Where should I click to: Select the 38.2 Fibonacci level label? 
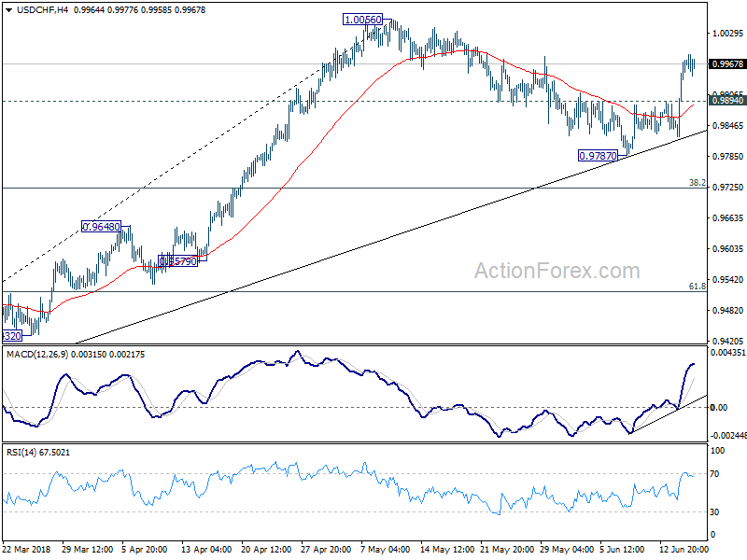click(697, 183)
